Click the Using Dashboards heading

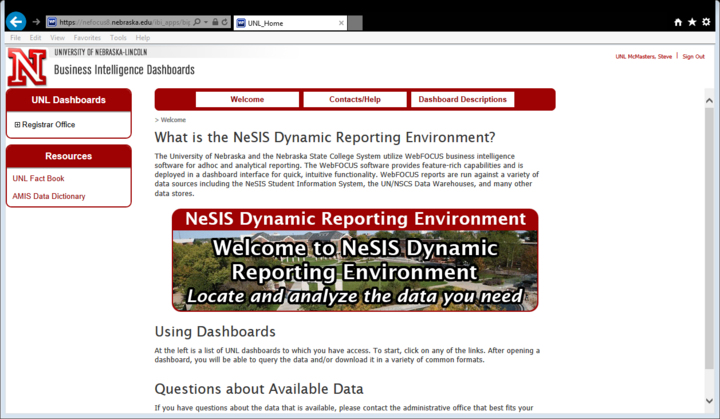[x=215, y=331]
